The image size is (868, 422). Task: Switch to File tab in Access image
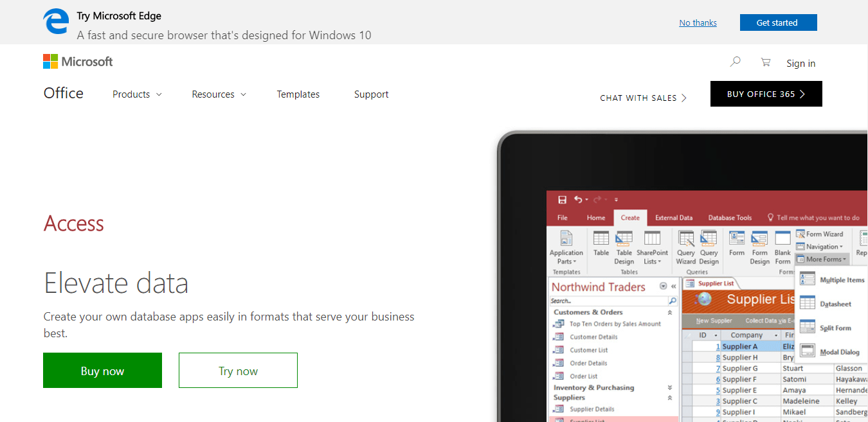coord(563,218)
